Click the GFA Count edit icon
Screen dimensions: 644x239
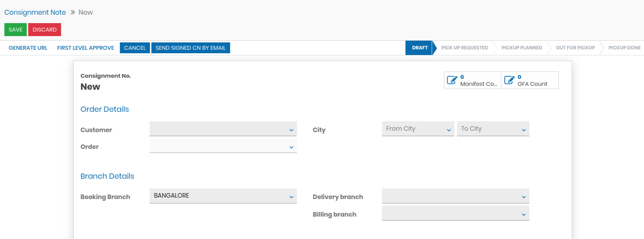(509, 80)
